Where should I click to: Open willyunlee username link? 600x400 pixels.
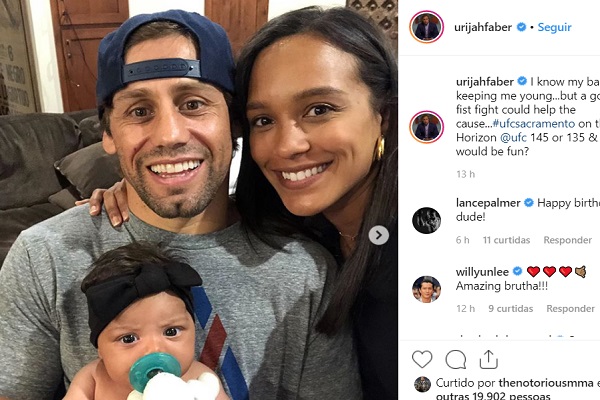[482, 272]
